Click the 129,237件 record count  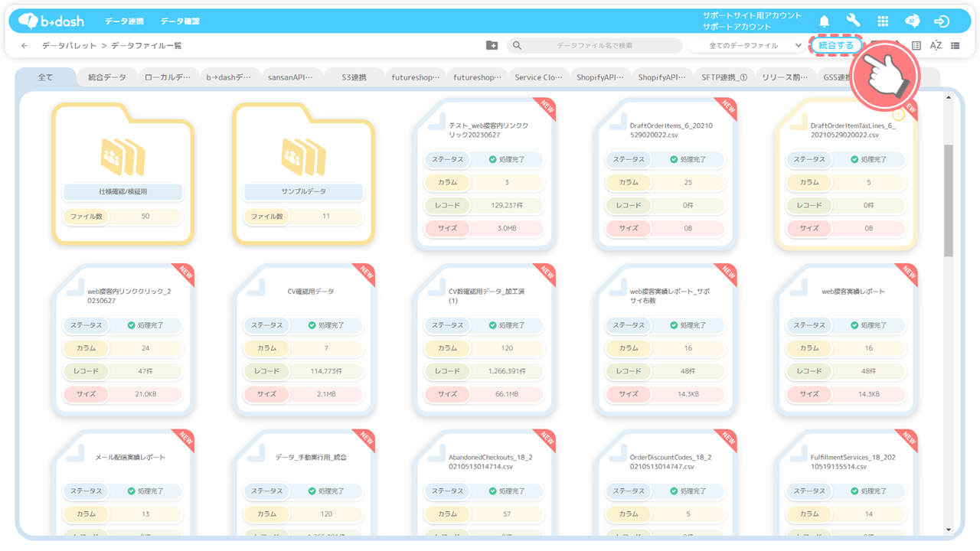tap(507, 206)
